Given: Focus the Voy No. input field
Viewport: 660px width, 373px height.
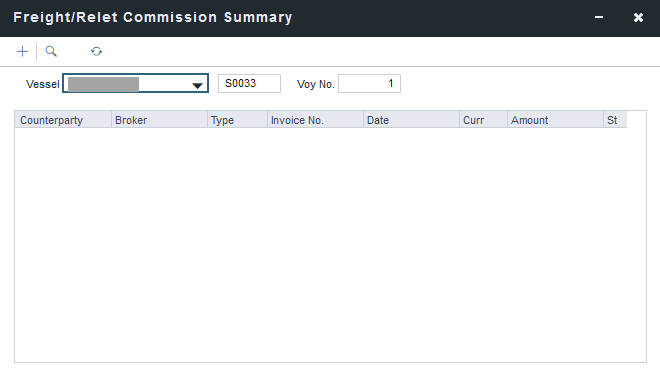Looking at the screenshot, I should pyautogui.click(x=369, y=83).
